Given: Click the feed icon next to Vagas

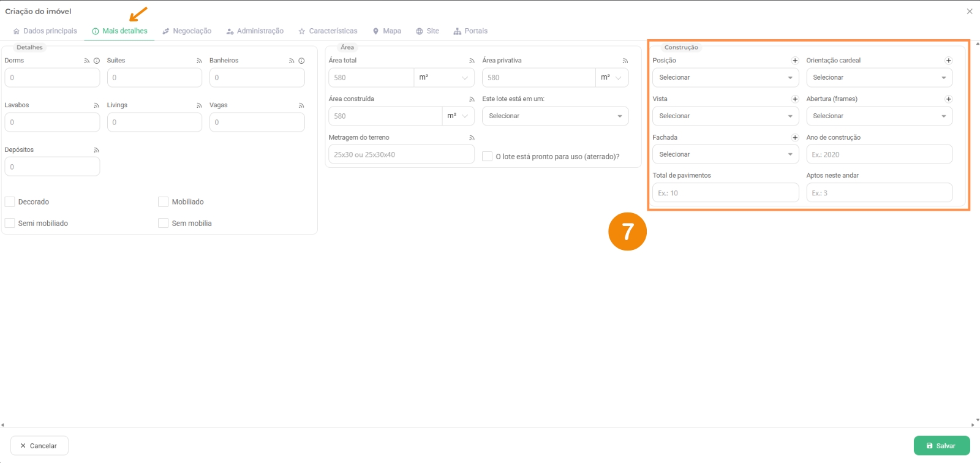Looking at the screenshot, I should click(301, 106).
